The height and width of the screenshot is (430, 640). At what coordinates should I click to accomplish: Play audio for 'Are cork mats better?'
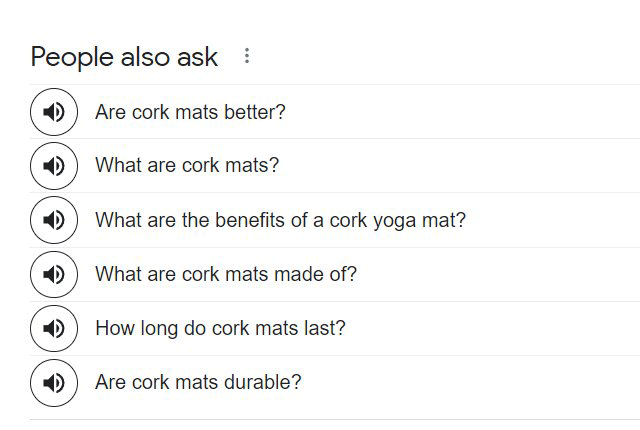click(x=54, y=112)
